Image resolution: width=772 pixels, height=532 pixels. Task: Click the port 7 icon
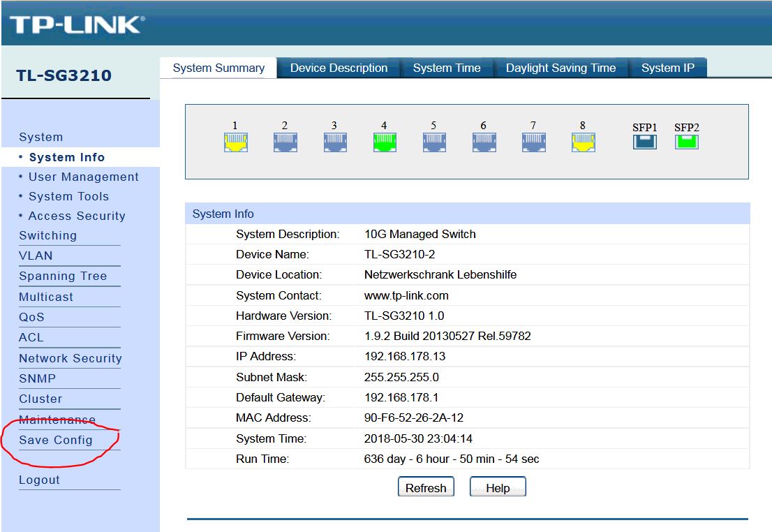tap(534, 142)
